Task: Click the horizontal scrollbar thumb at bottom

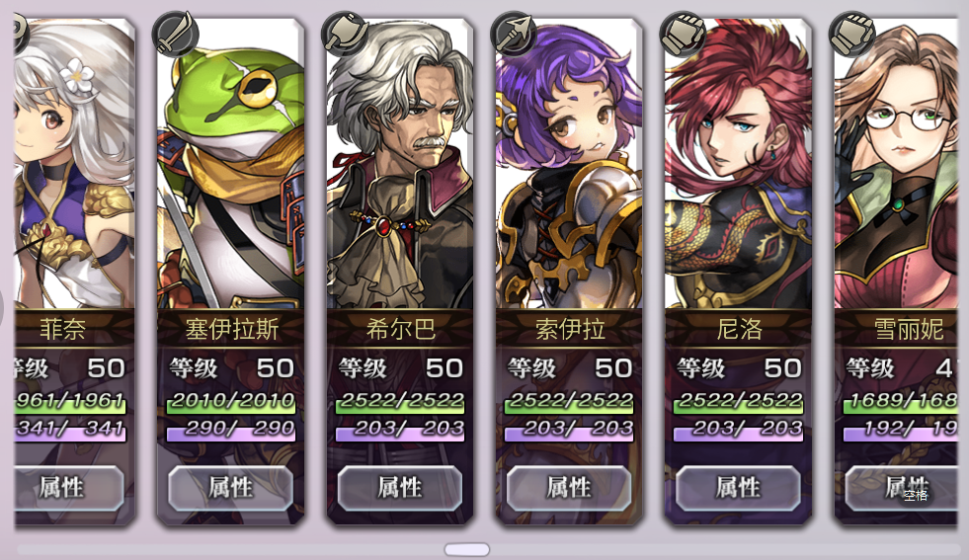Action: point(467,549)
